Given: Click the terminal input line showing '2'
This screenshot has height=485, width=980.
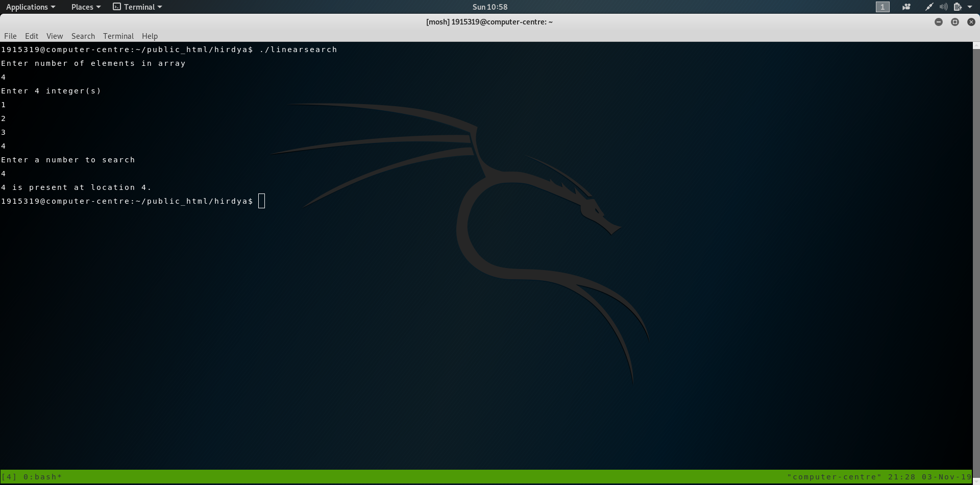Looking at the screenshot, I should click(4, 118).
